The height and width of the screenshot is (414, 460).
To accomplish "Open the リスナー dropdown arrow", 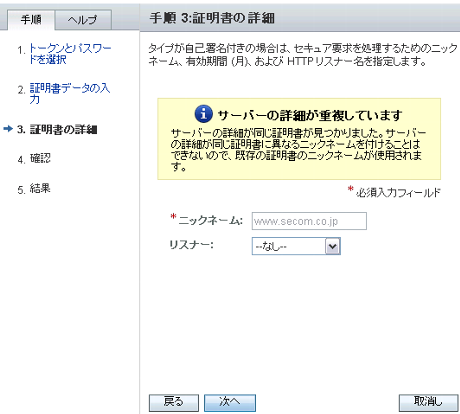I will pyautogui.click(x=333, y=247).
